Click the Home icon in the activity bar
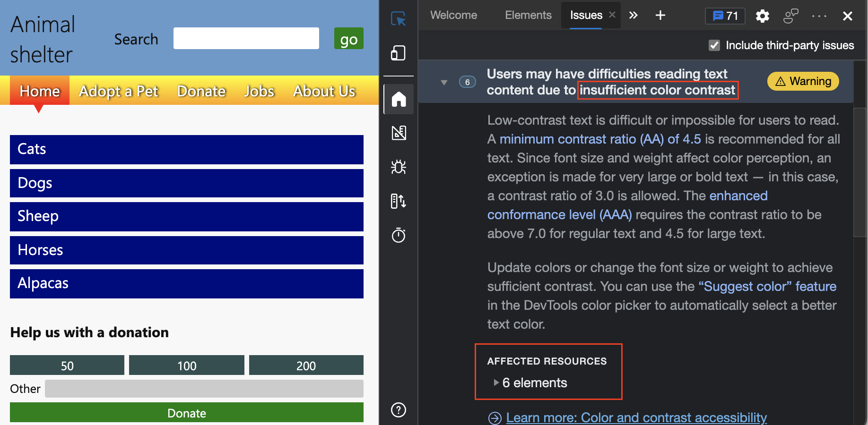The image size is (868, 425). tap(399, 99)
